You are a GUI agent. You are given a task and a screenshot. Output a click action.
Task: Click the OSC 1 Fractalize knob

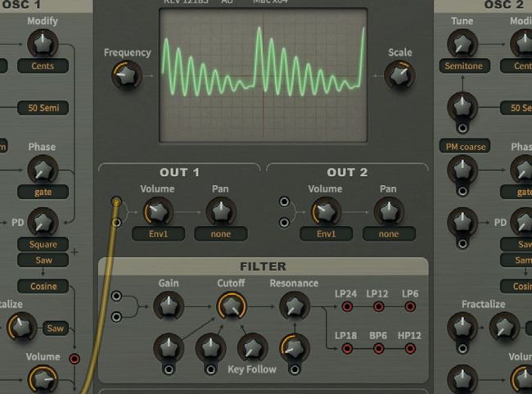point(22,328)
